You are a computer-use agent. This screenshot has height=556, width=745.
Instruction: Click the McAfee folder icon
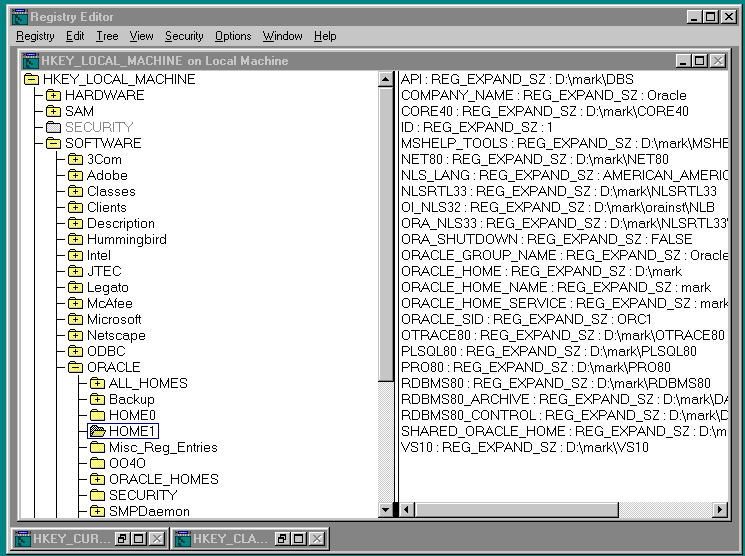point(75,303)
